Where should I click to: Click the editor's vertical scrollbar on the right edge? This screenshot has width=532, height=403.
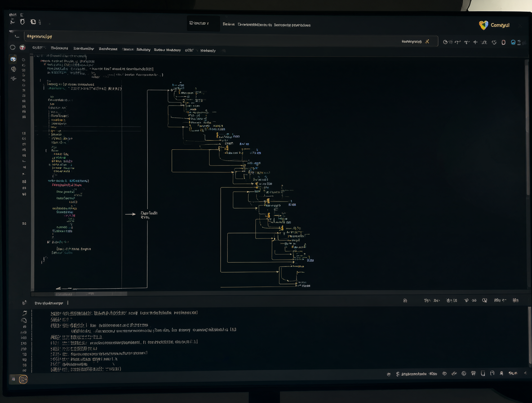527,127
